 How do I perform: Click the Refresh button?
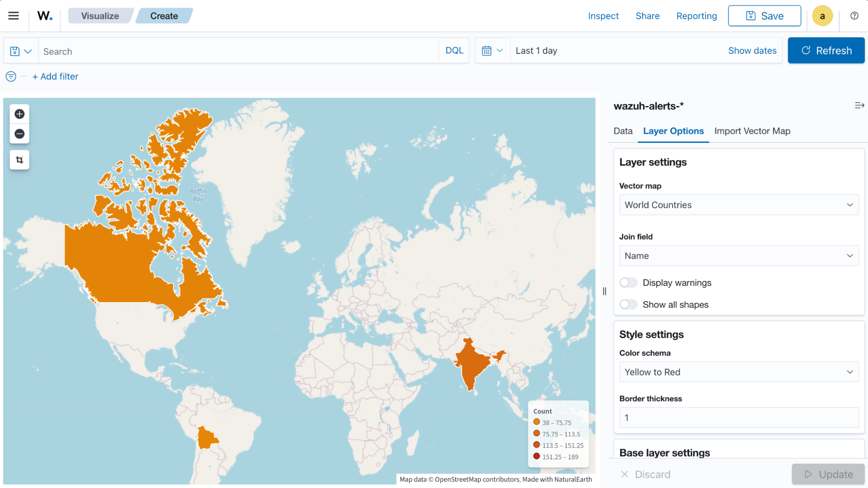[x=826, y=50]
